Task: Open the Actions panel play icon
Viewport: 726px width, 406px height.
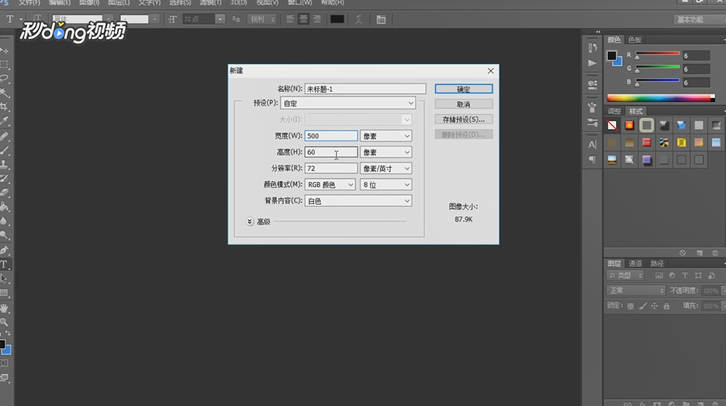Action: click(x=592, y=63)
